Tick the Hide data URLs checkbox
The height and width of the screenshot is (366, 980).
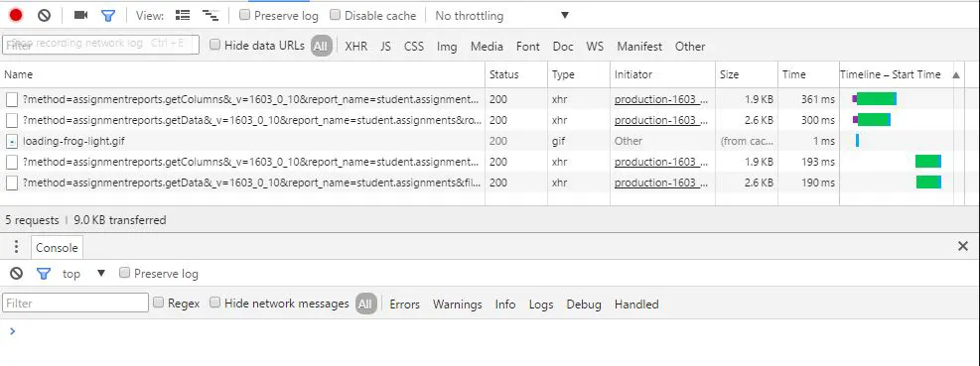(x=215, y=45)
